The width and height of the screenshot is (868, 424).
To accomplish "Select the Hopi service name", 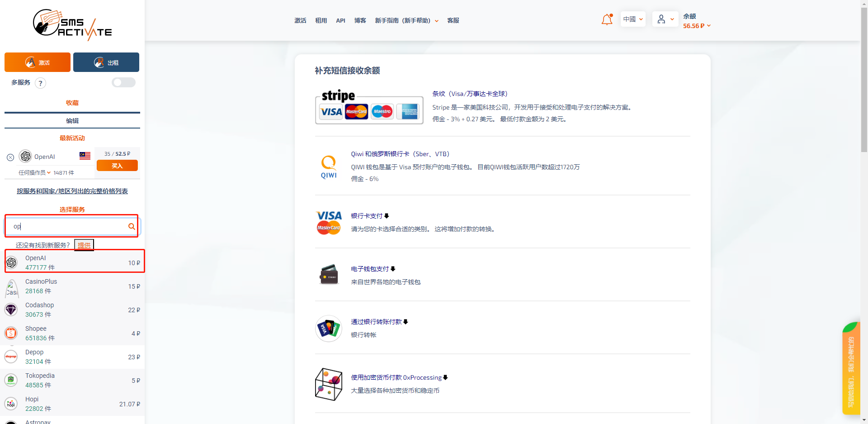I will [32, 399].
